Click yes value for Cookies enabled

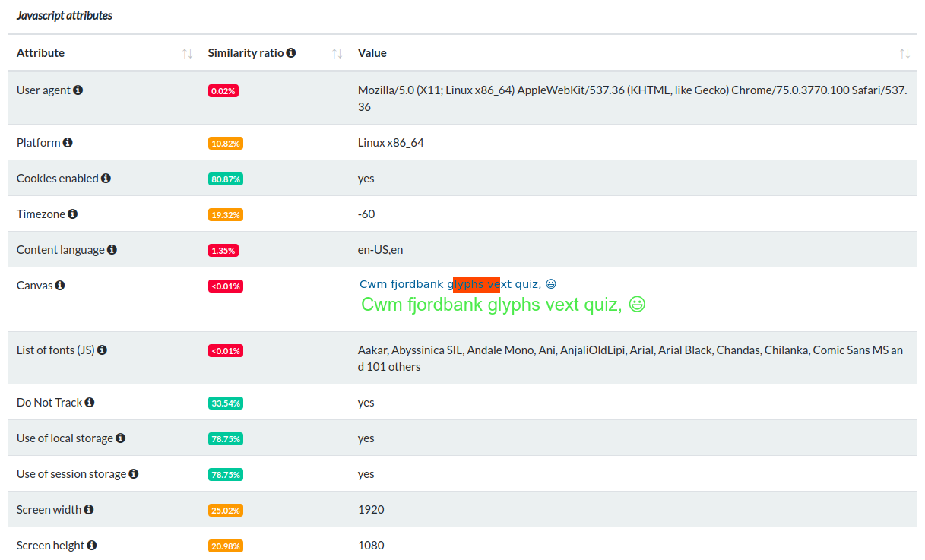click(x=366, y=178)
